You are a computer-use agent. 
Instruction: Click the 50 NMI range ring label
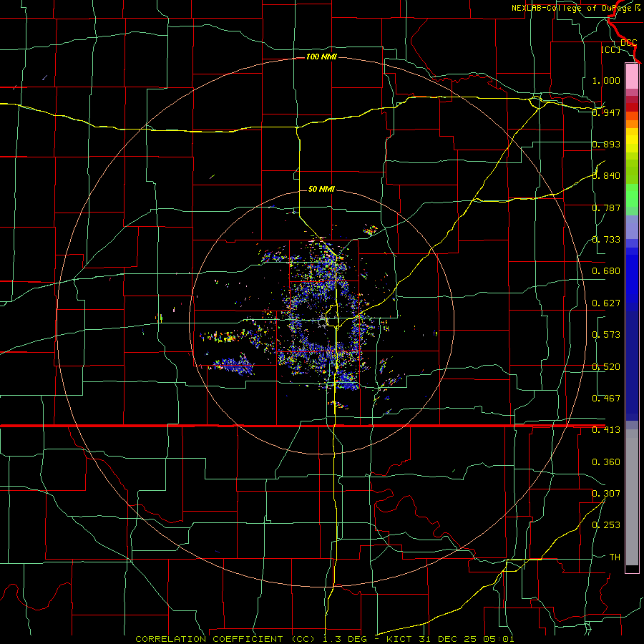click(x=321, y=189)
